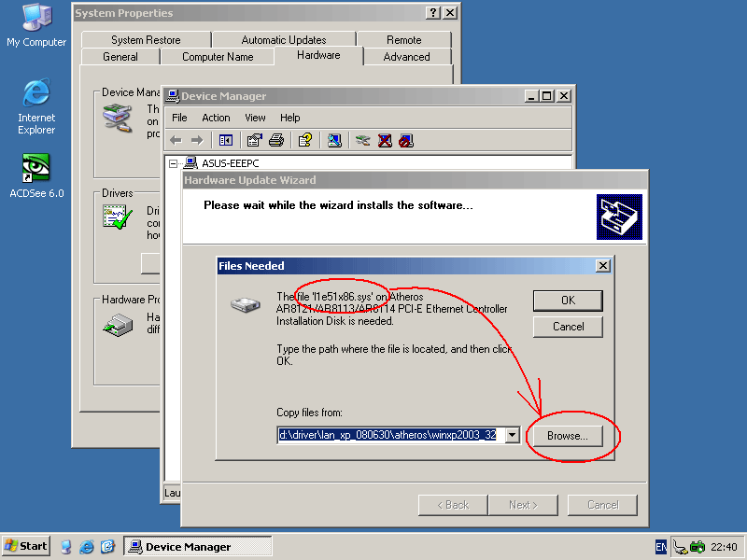Click the Start button

[26, 546]
